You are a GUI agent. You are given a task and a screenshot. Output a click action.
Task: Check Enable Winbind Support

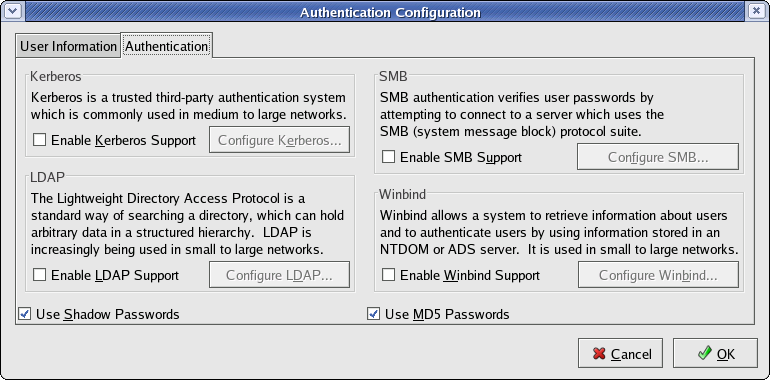click(388, 275)
